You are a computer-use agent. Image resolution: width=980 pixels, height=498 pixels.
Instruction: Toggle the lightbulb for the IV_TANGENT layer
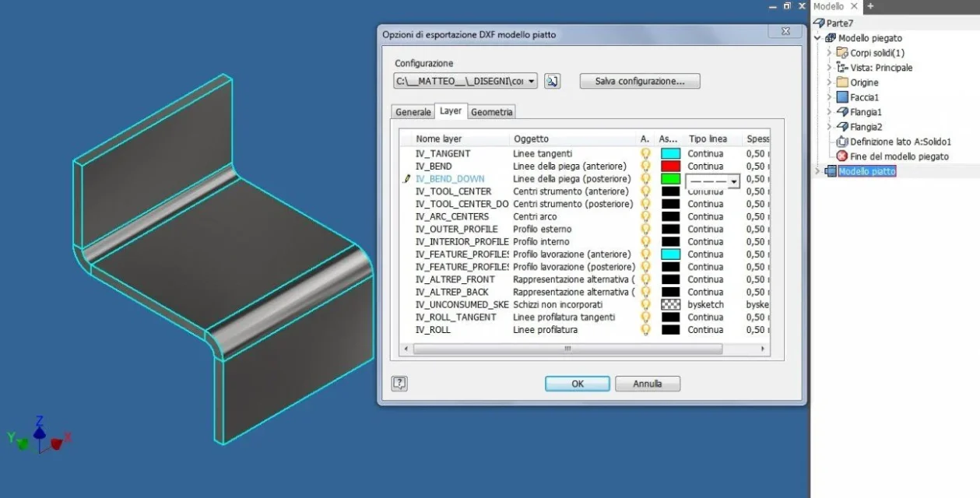click(645, 154)
